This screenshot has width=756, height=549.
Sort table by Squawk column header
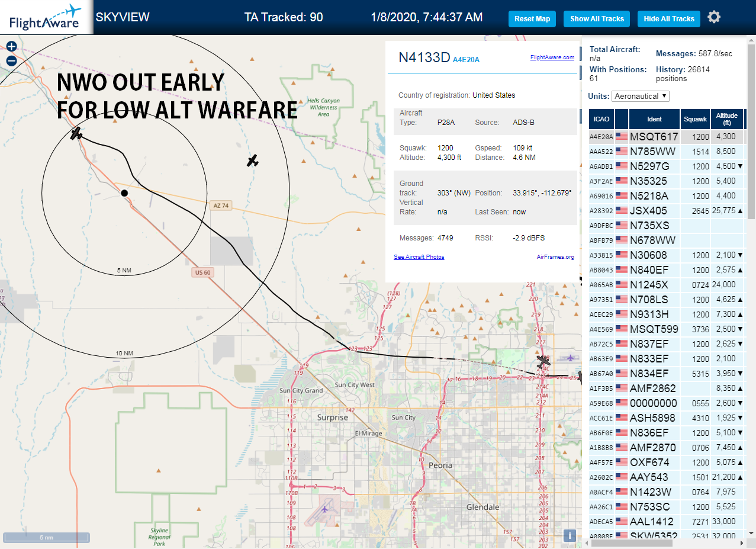pos(695,119)
